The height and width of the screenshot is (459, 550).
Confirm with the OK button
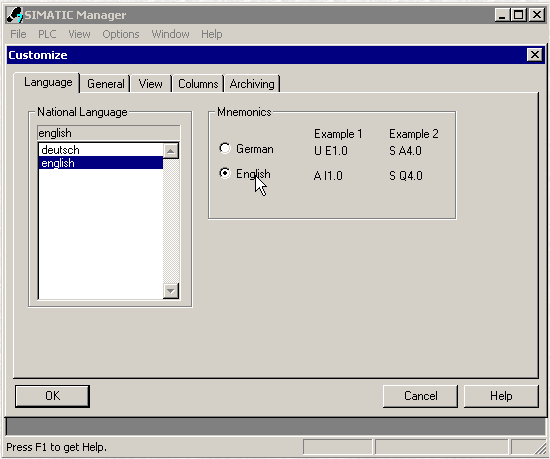(x=52, y=396)
